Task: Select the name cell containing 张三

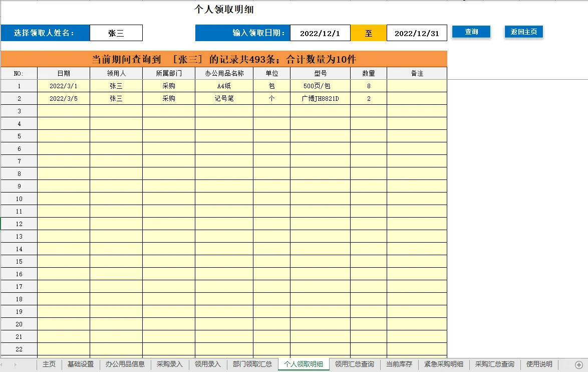Action: tap(116, 33)
